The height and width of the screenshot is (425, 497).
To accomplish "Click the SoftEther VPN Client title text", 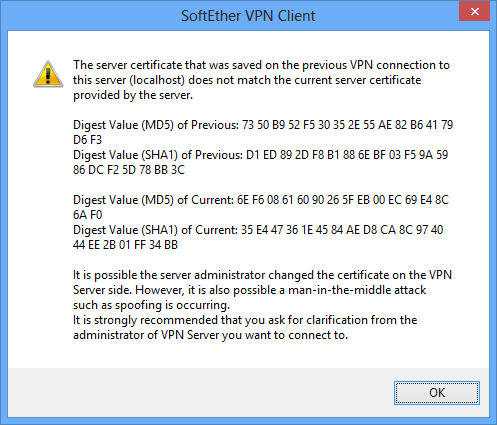I will coord(248,16).
